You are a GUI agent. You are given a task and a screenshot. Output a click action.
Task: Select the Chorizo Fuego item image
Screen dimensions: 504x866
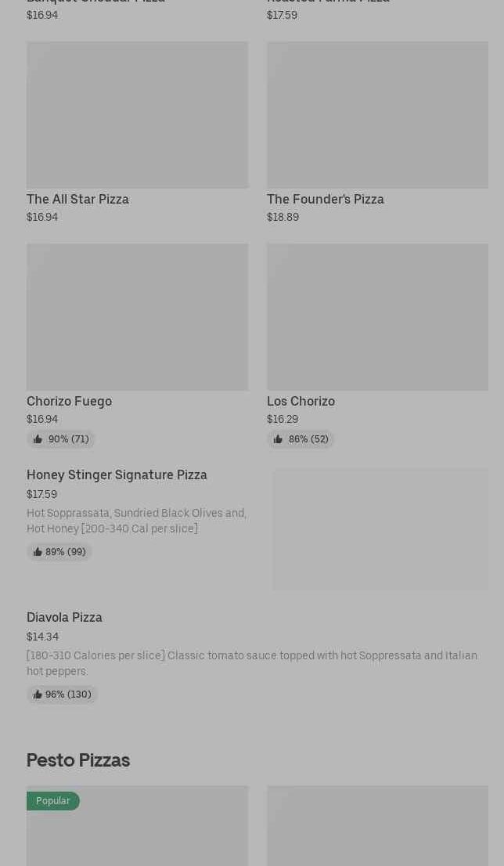tap(137, 317)
